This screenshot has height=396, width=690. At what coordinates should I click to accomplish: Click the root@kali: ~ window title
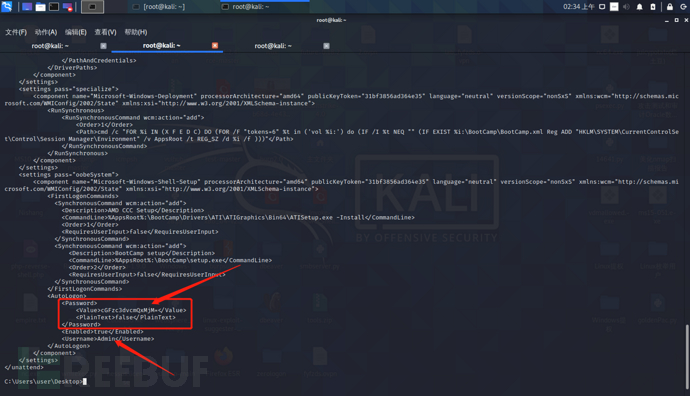[331, 20]
